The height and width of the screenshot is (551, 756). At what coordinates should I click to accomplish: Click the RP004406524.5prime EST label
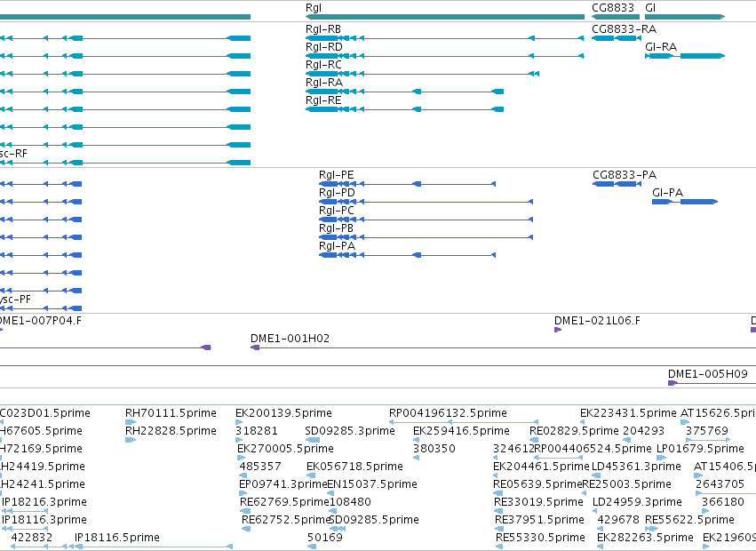(x=593, y=449)
